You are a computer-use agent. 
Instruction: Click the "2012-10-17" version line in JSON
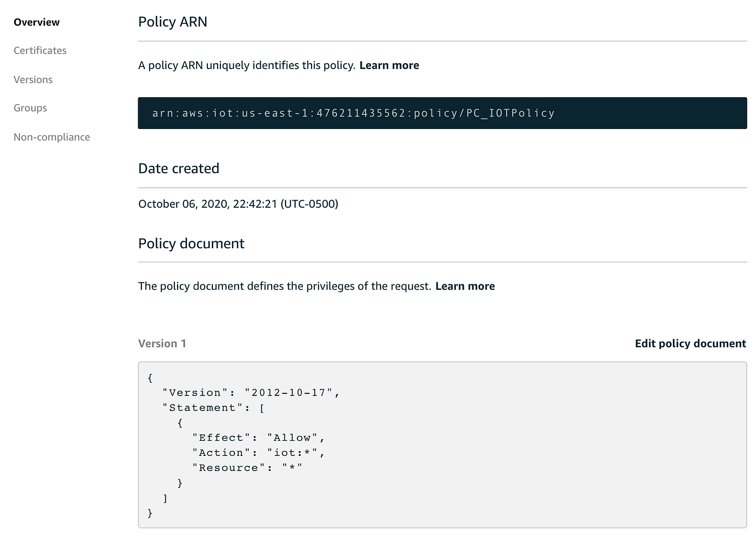tap(251, 393)
